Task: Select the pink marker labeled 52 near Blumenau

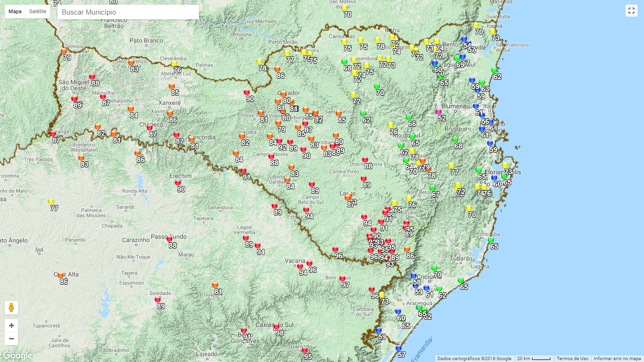Action: tap(439, 112)
